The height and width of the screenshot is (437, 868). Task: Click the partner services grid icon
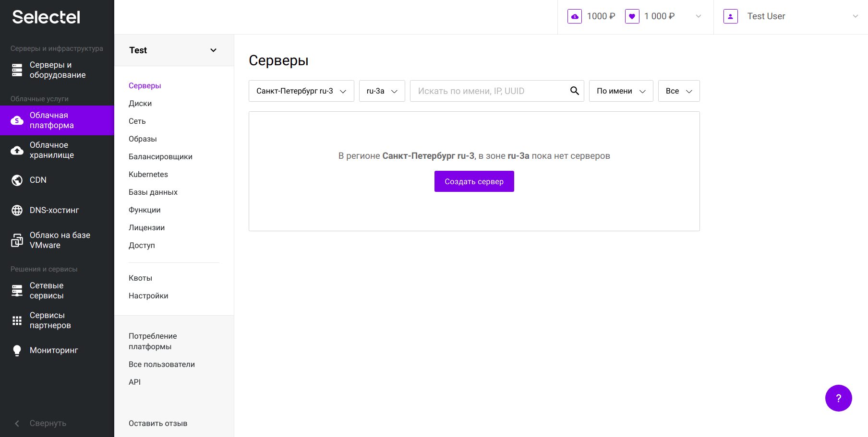pyautogui.click(x=17, y=320)
